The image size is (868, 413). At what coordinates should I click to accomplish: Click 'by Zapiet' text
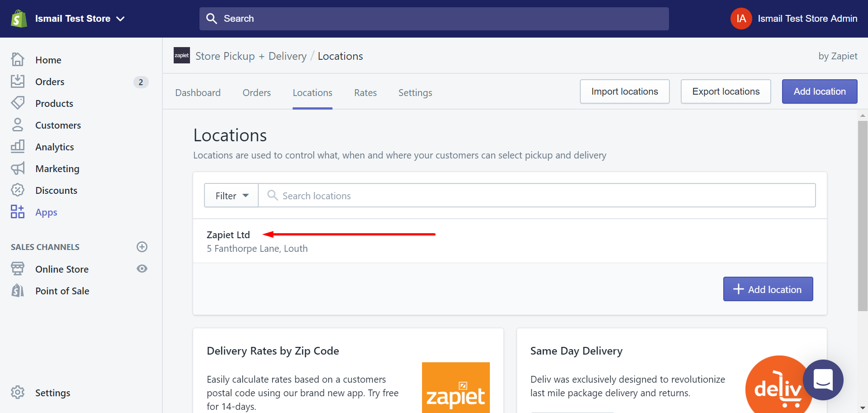(838, 56)
